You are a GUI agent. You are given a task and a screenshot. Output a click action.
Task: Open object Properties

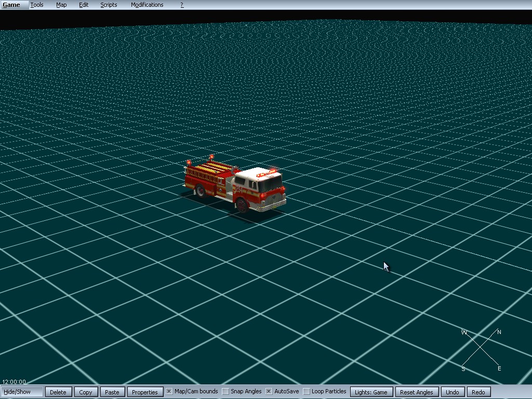click(145, 392)
